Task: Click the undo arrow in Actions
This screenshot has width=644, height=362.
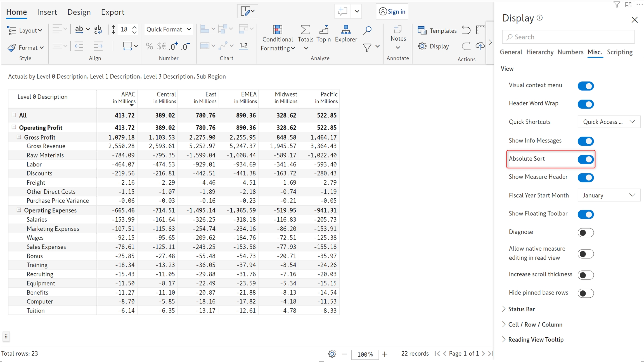Action: click(x=466, y=30)
